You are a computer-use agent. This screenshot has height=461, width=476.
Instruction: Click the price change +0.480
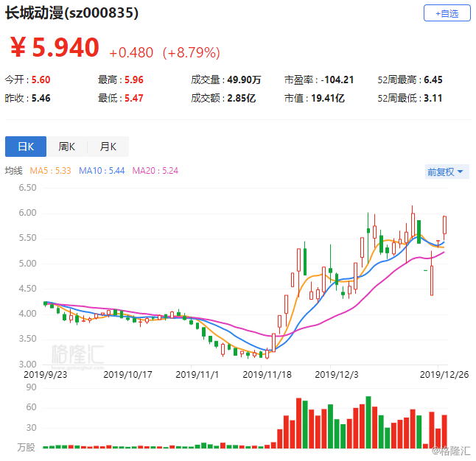click(x=131, y=52)
